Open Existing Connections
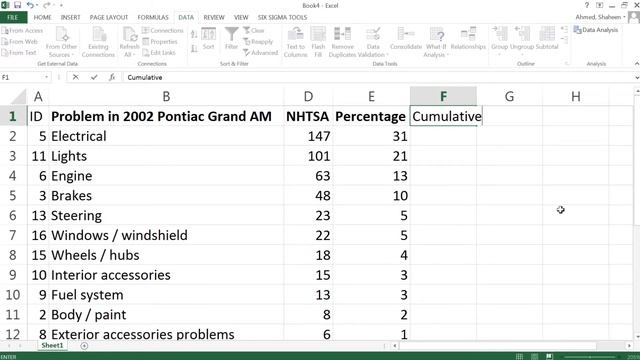Screen dimensions: 640x360 (98, 42)
